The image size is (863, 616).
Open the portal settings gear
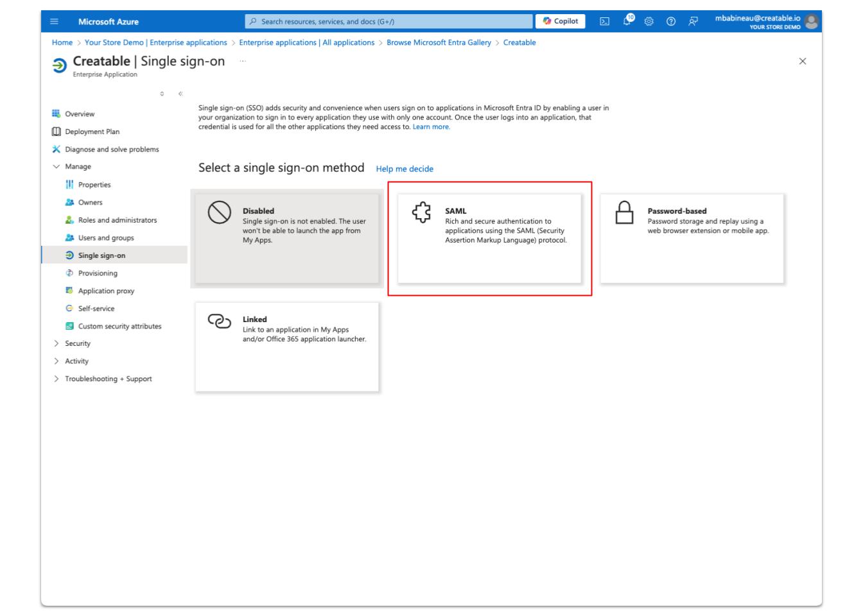click(x=649, y=21)
